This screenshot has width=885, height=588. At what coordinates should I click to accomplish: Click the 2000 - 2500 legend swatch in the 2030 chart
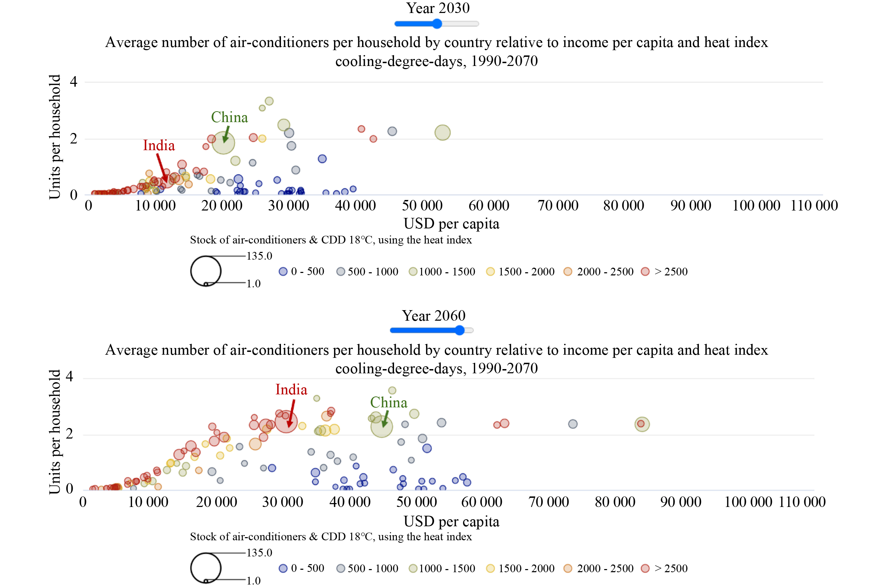point(568,272)
